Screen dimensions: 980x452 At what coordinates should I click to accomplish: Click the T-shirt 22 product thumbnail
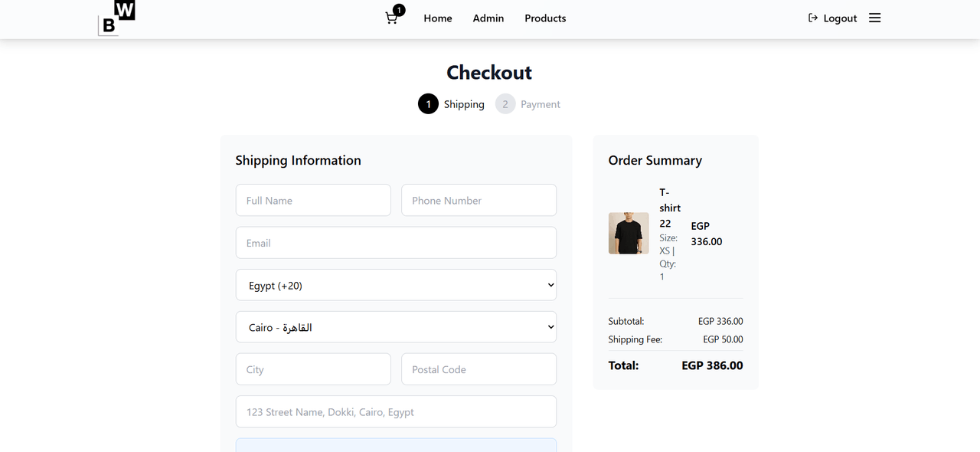click(629, 234)
